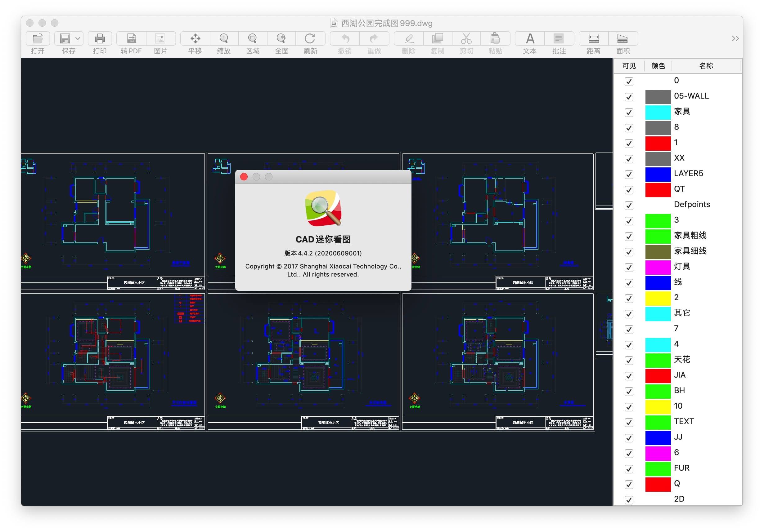The height and width of the screenshot is (532, 764).
Task: Select the Text (文本) tool
Action: pyautogui.click(x=529, y=39)
